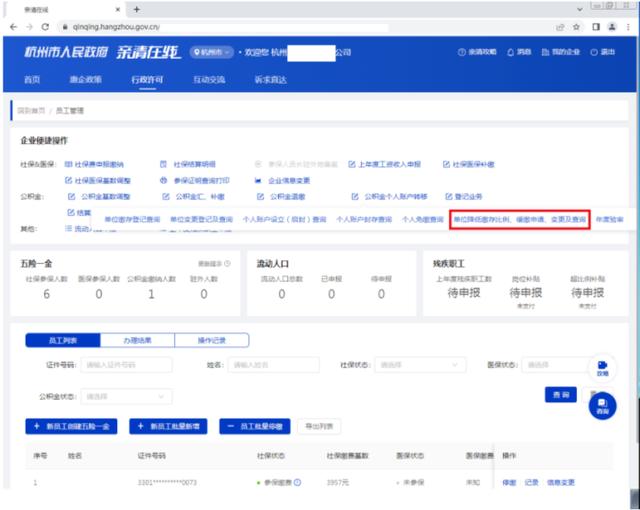This screenshot has width=640, height=510.
Task: Select the 个人 query entry after 个人账户封存查询
Action: coord(422,220)
